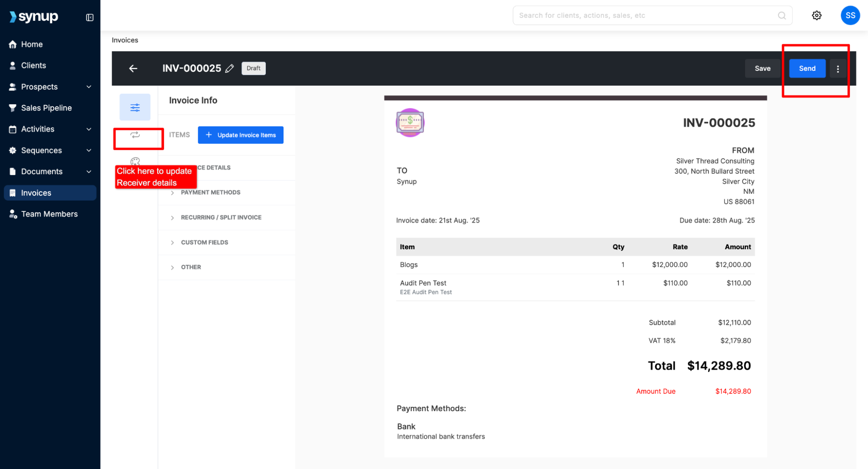Screen dimensions: 868x469
Task: Open the Documents sidebar item
Action: click(x=42, y=172)
